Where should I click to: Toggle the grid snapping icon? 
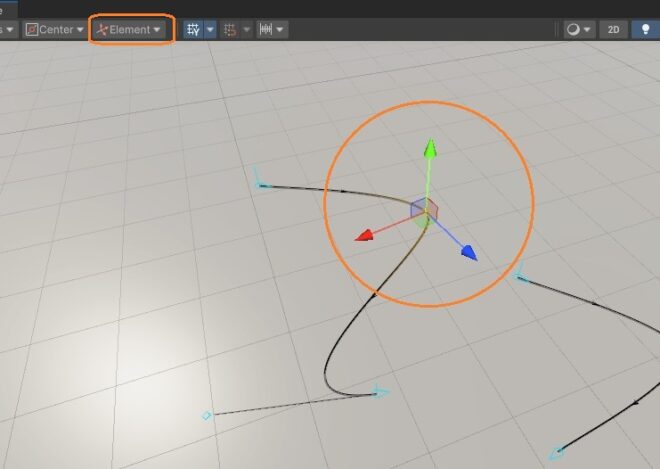click(230, 29)
